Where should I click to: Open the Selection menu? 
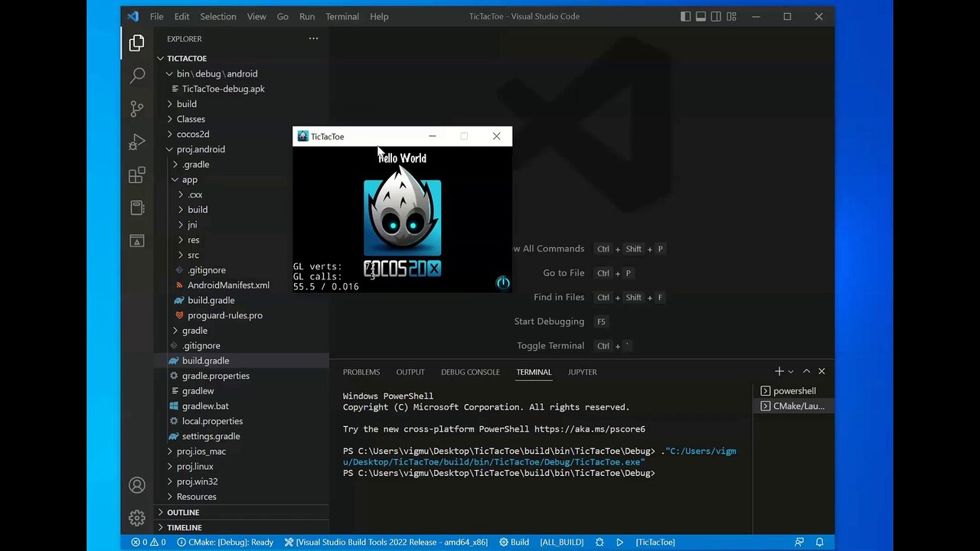click(x=218, y=16)
